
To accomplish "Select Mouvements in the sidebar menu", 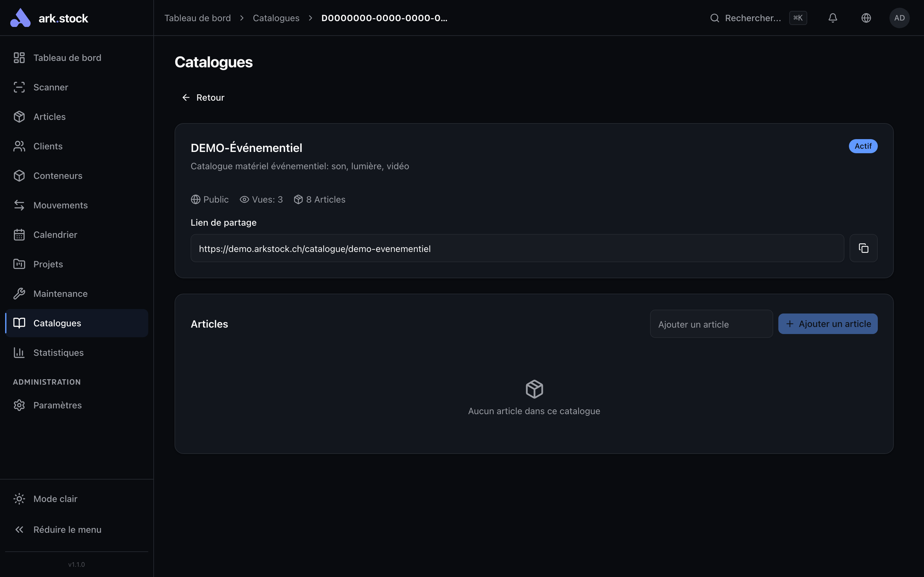I will click(77, 205).
